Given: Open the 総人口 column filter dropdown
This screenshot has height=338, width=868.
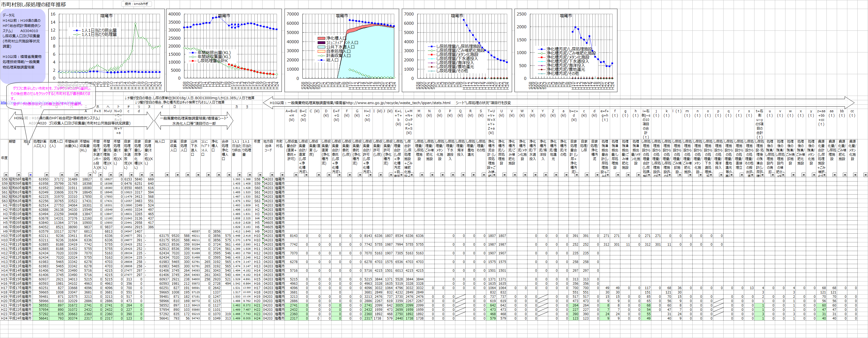Looking at the screenshot, I should 167,175.
